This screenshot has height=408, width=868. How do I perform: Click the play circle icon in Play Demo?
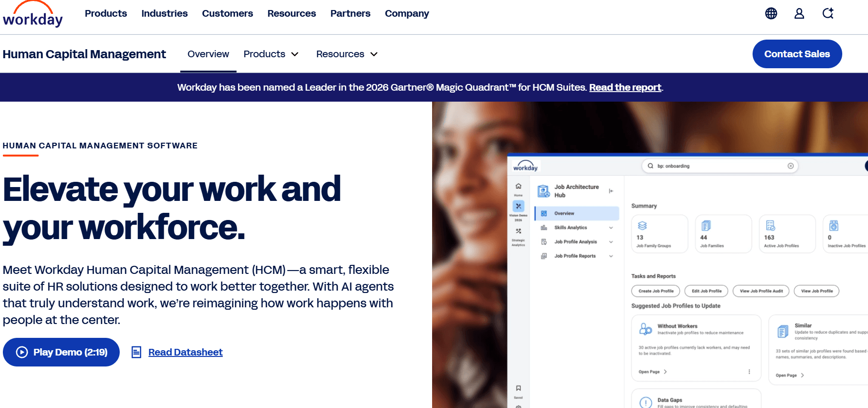22,352
